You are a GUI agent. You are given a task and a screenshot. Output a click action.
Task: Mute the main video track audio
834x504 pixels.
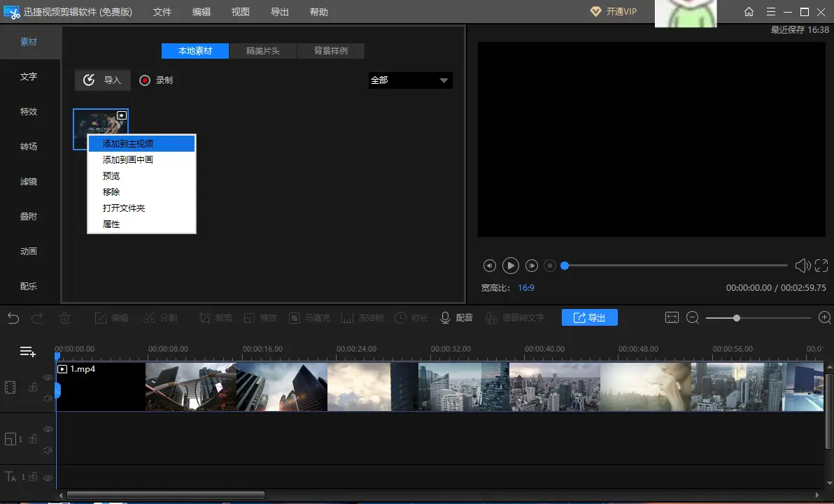point(48,398)
